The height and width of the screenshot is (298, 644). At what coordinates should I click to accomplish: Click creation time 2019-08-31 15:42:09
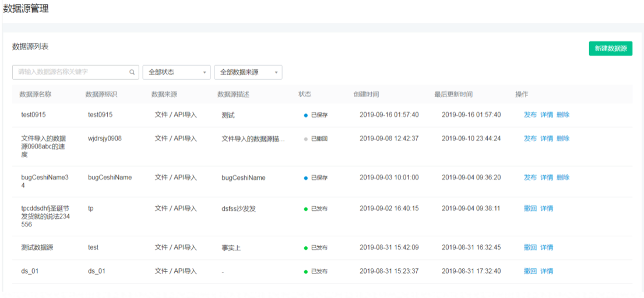coord(389,247)
